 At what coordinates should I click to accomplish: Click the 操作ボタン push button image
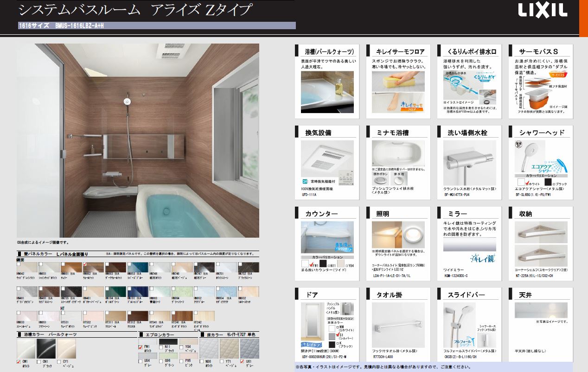380,179
